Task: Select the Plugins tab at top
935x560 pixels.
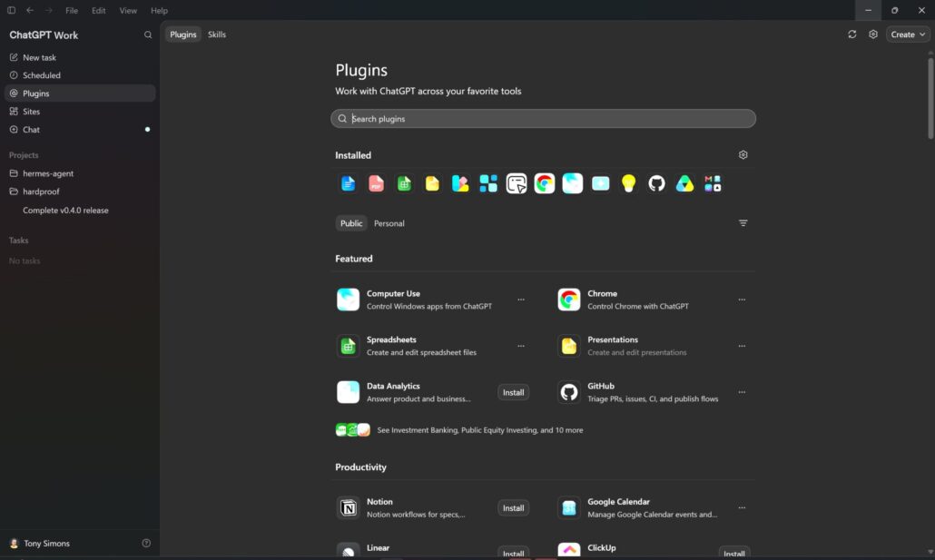Action: tap(183, 34)
